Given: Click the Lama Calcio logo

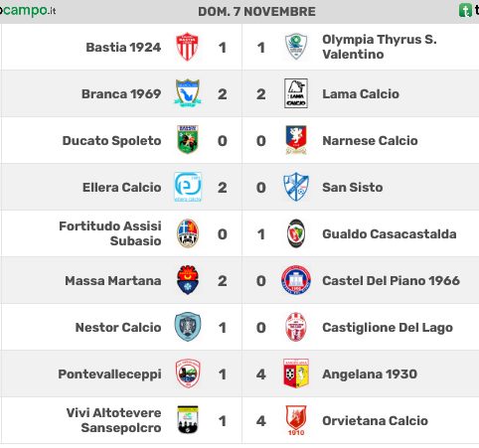Looking at the screenshot, I should pos(296,93).
